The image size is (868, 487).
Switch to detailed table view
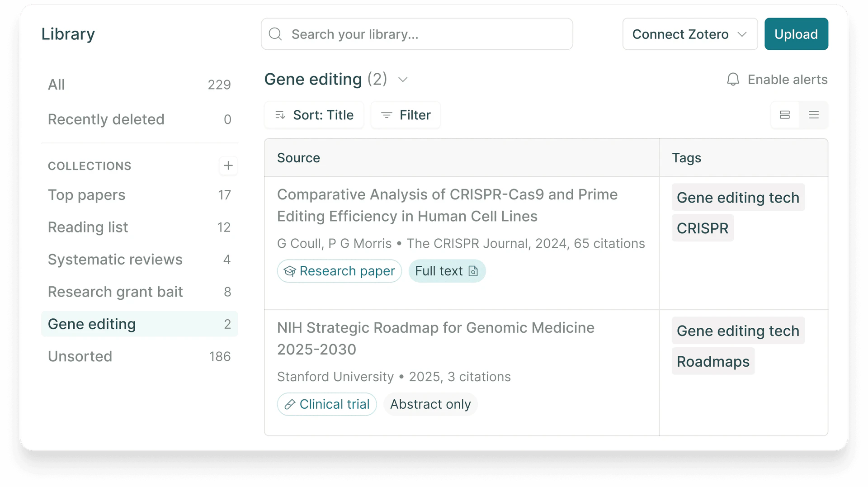pyautogui.click(x=785, y=115)
